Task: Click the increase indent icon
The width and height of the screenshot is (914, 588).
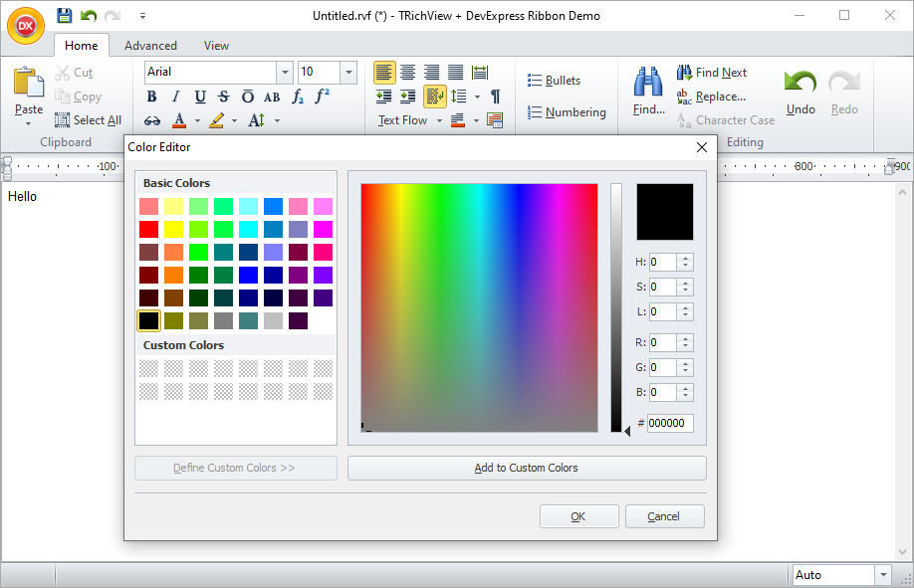Action: pos(408,97)
